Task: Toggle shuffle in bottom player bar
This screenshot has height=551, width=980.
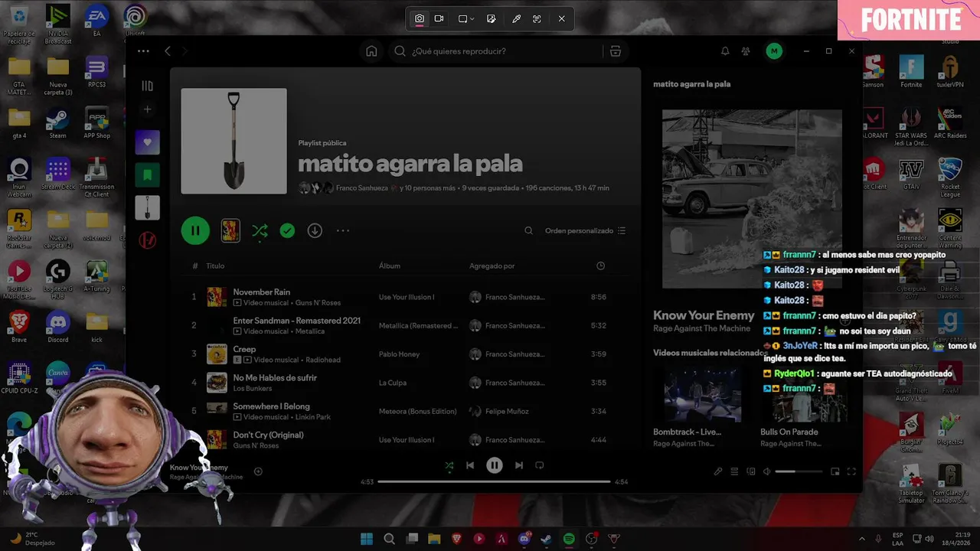Action: point(449,465)
